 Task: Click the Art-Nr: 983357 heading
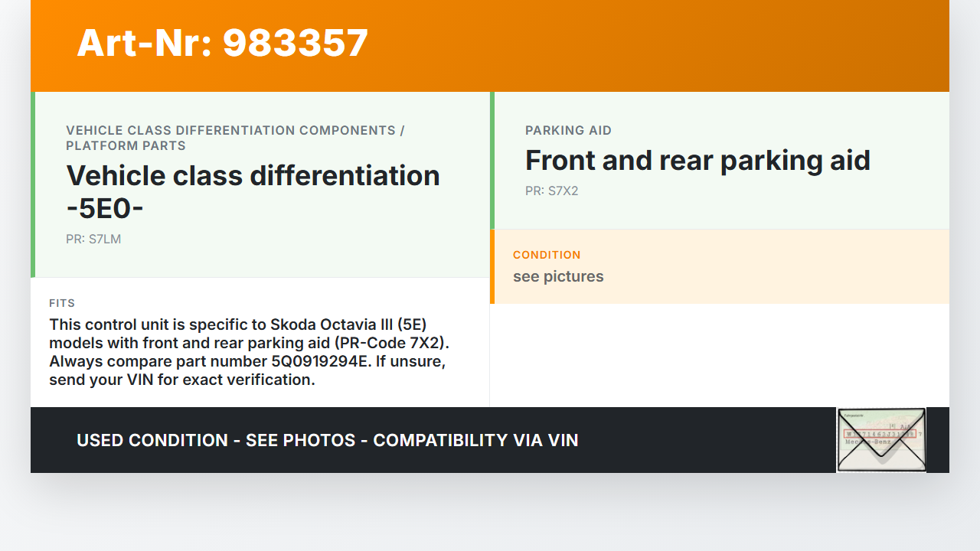[222, 43]
